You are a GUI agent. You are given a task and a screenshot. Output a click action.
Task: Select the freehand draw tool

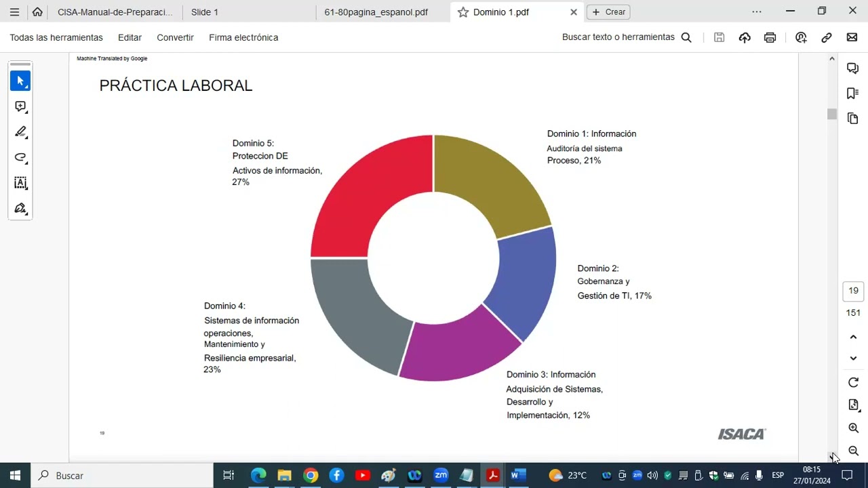20,157
